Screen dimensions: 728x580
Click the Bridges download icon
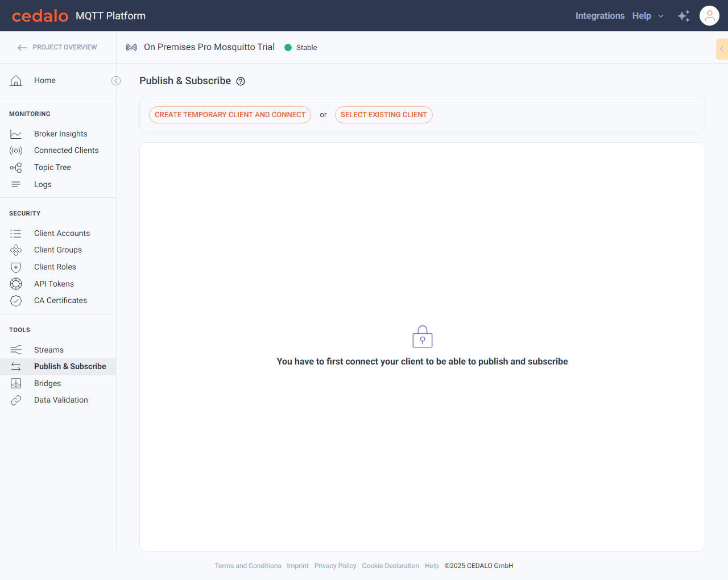16,383
